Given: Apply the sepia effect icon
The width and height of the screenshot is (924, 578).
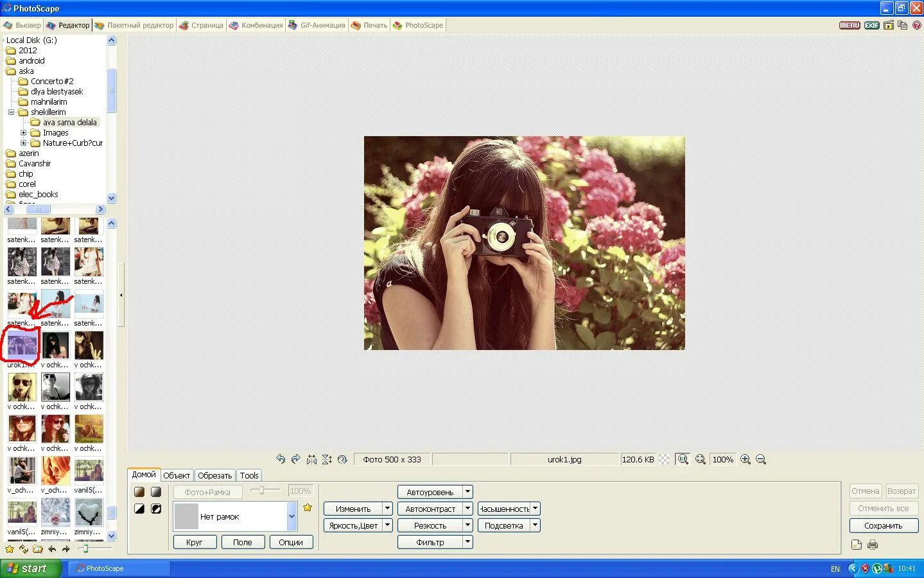Looking at the screenshot, I should 139,492.
